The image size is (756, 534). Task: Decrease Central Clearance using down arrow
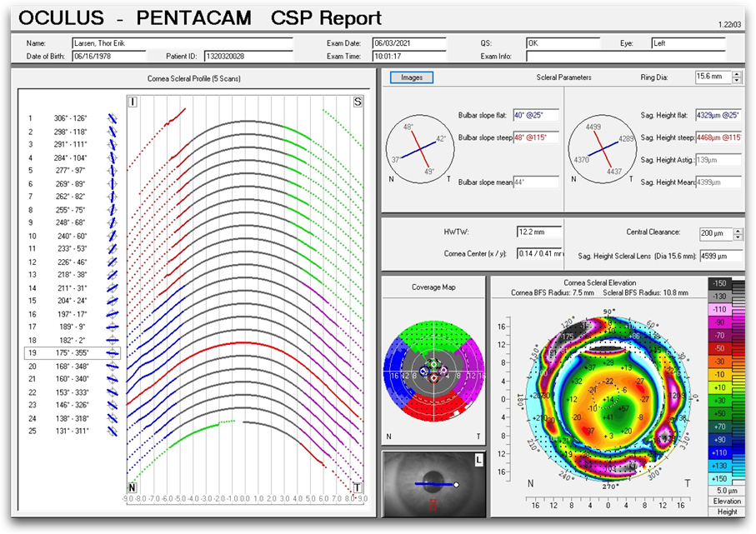(x=738, y=237)
